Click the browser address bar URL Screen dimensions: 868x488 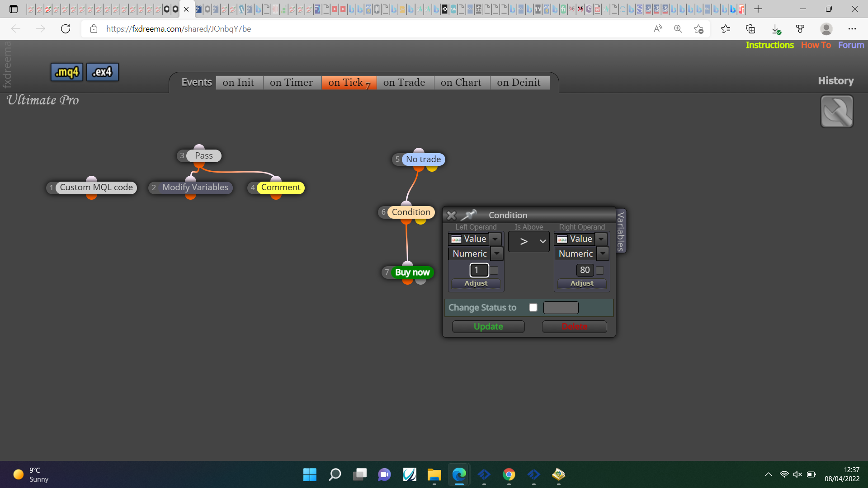(x=179, y=29)
